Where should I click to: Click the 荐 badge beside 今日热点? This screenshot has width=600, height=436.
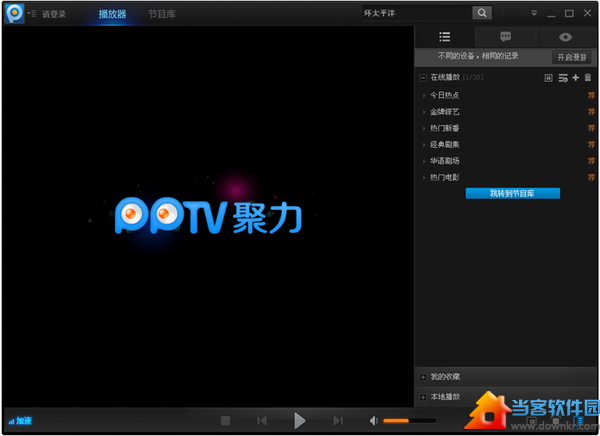click(592, 95)
